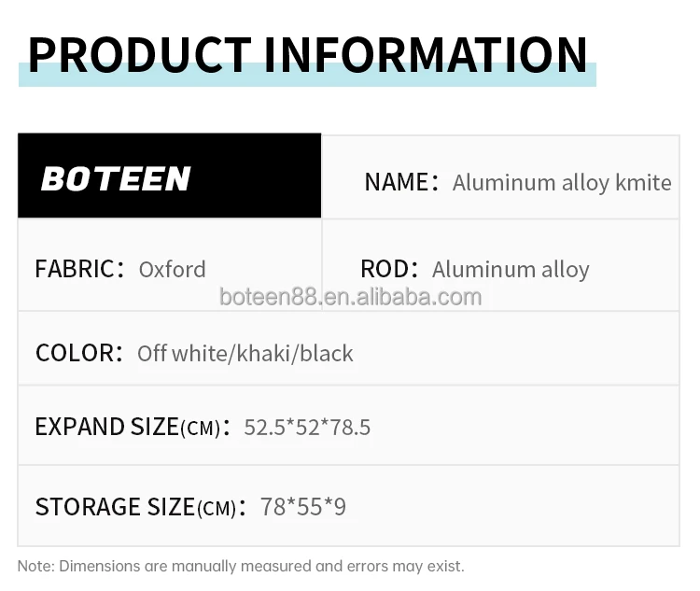This screenshot has height=591, width=700.
Task: Select the 'black' color option text
Action: [x=327, y=353]
